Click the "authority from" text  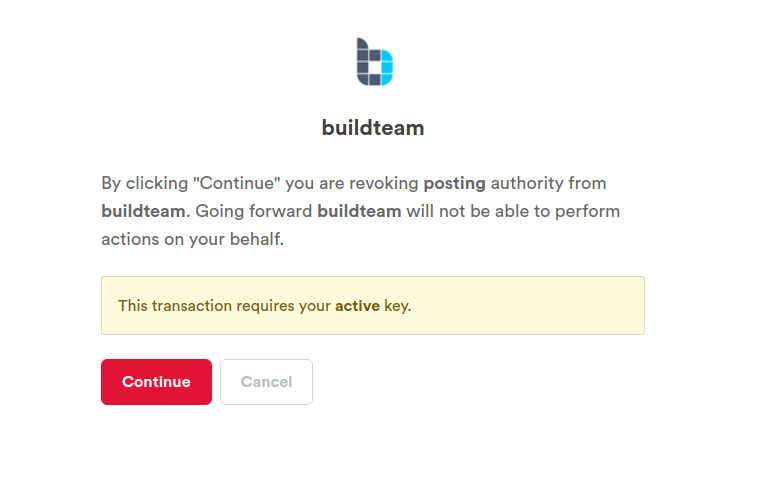click(548, 183)
